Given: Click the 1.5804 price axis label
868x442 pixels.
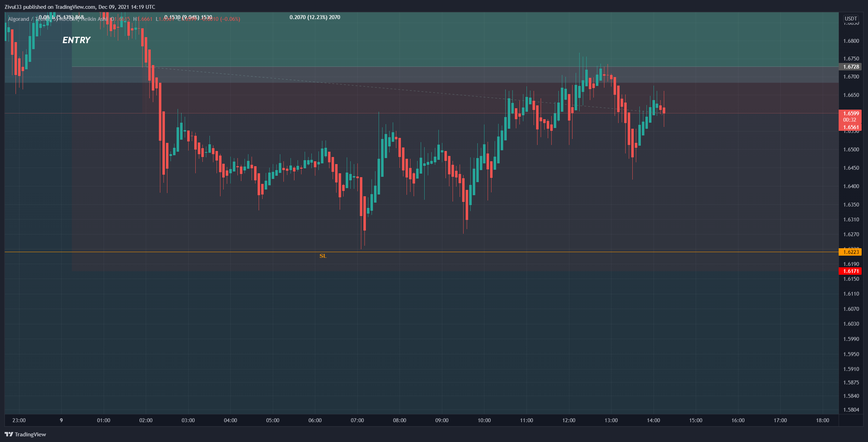Looking at the screenshot, I should (851, 410).
